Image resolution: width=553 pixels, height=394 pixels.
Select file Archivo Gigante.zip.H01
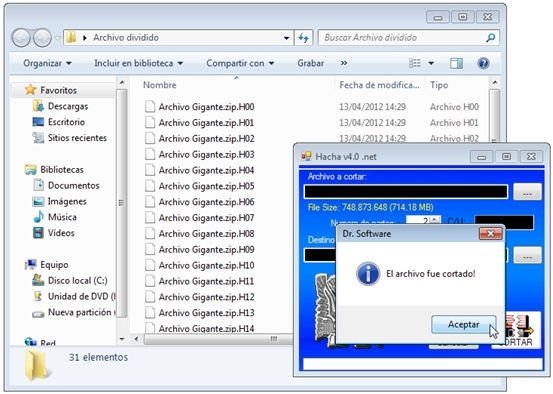[x=206, y=123]
